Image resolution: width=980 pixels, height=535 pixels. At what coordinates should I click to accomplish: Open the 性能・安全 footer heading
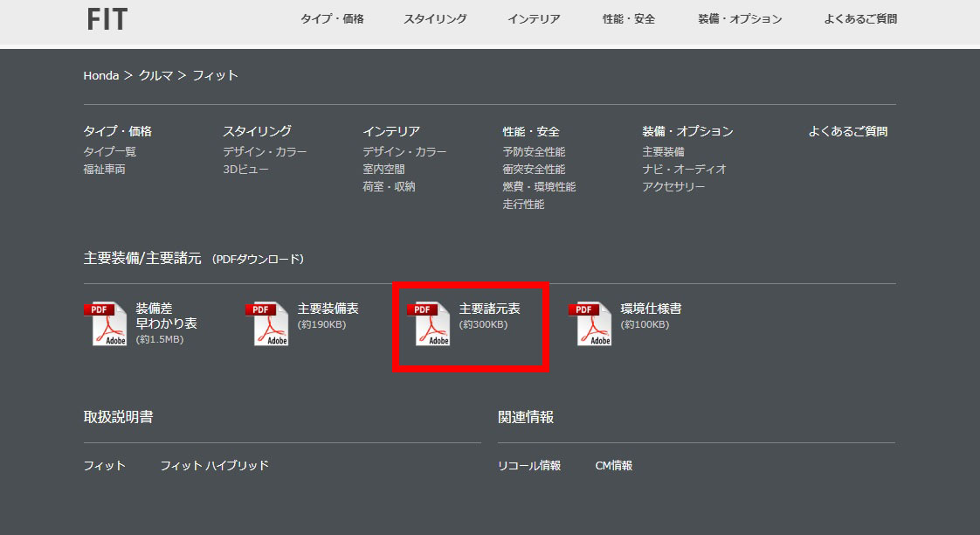point(531,131)
